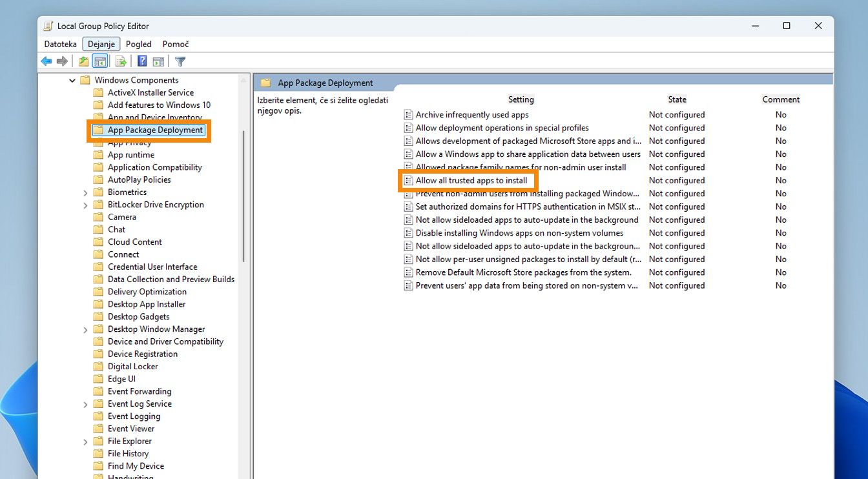
Task: Open the Datoteka menu
Action: (61, 44)
